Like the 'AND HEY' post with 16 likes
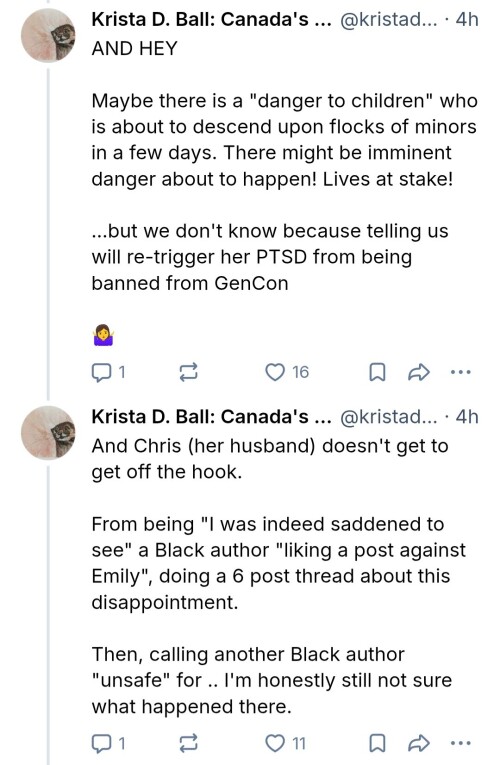This screenshot has width=500, height=765. click(x=286, y=373)
